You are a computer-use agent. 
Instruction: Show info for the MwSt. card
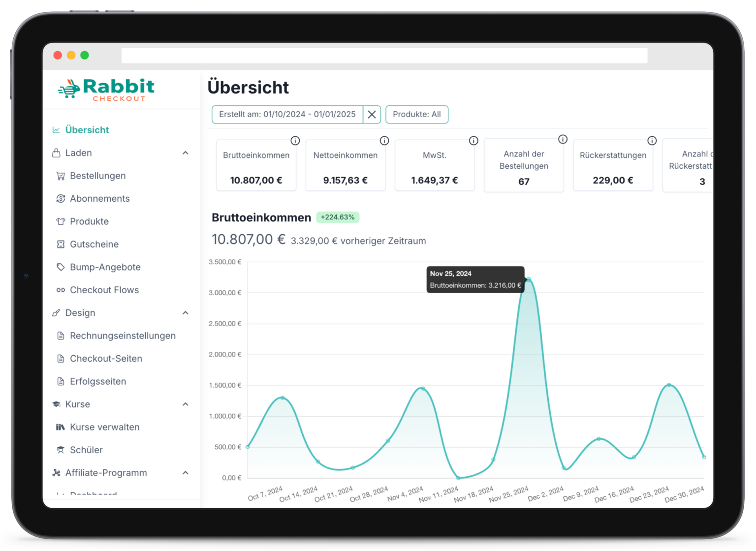click(473, 141)
